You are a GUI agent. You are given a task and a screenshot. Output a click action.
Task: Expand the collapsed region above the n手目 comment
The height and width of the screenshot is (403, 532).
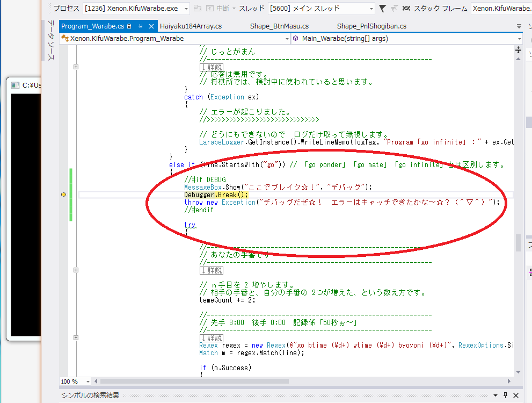[76, 270]
